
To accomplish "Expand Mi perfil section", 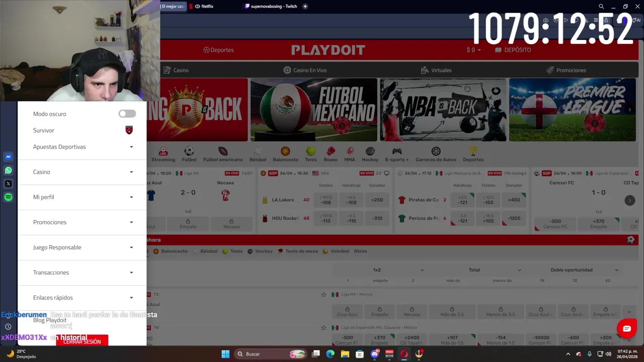I will point(83,197).
